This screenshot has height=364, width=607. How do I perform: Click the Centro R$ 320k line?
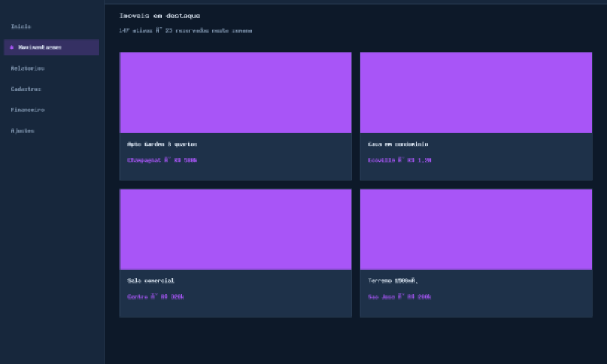[156, 297]
